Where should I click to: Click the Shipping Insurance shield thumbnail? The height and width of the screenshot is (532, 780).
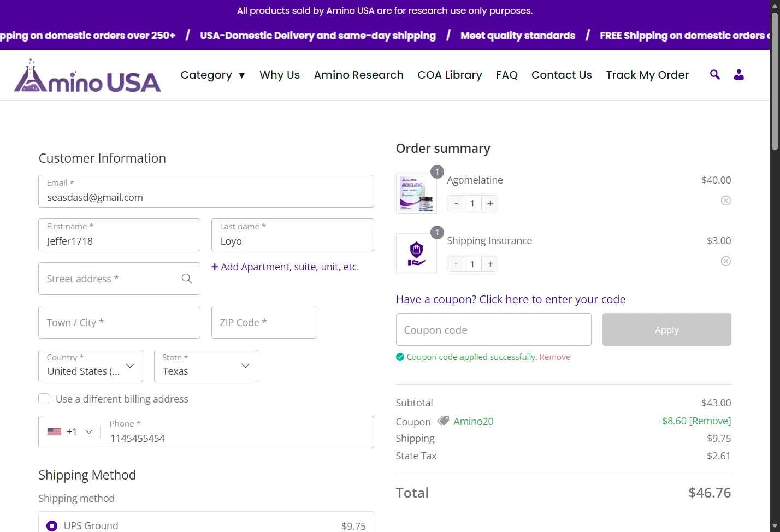click(416, 253)
